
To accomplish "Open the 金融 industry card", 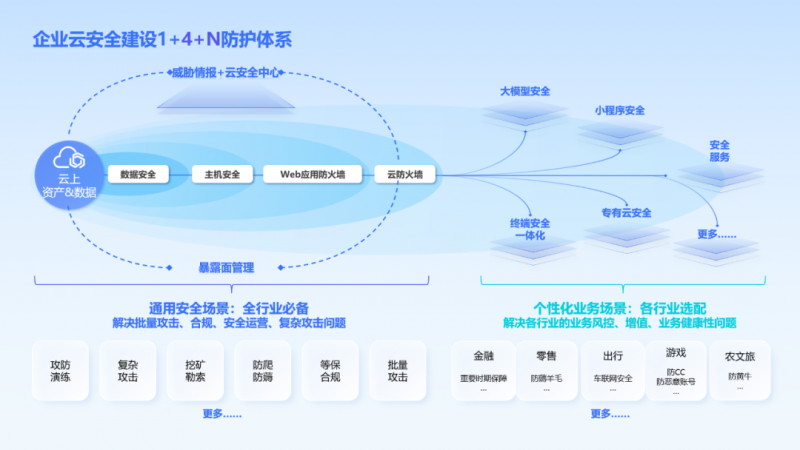I will pyautogui.click(x=484, y=370).
